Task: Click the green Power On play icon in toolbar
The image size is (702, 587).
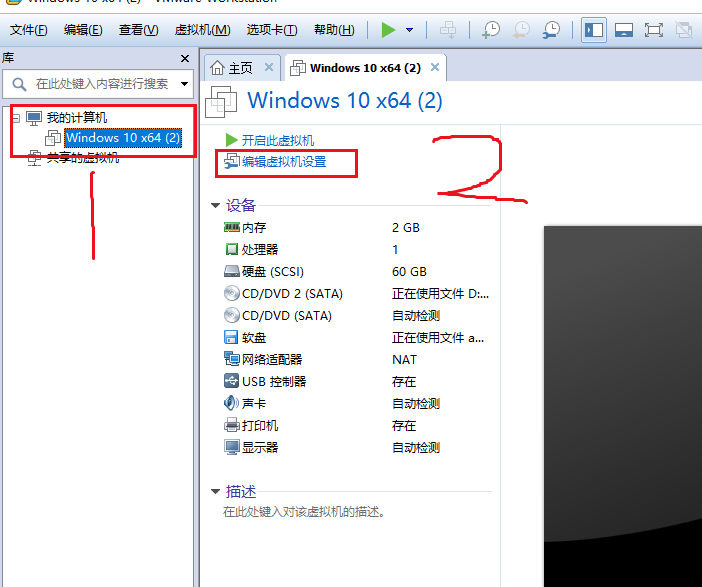Action: point(388,30)
